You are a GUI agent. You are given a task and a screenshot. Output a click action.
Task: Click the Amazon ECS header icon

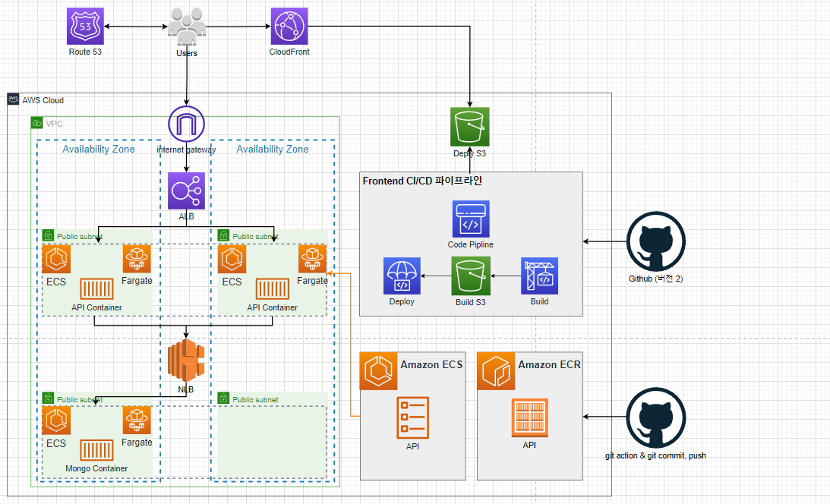(378, 371)
